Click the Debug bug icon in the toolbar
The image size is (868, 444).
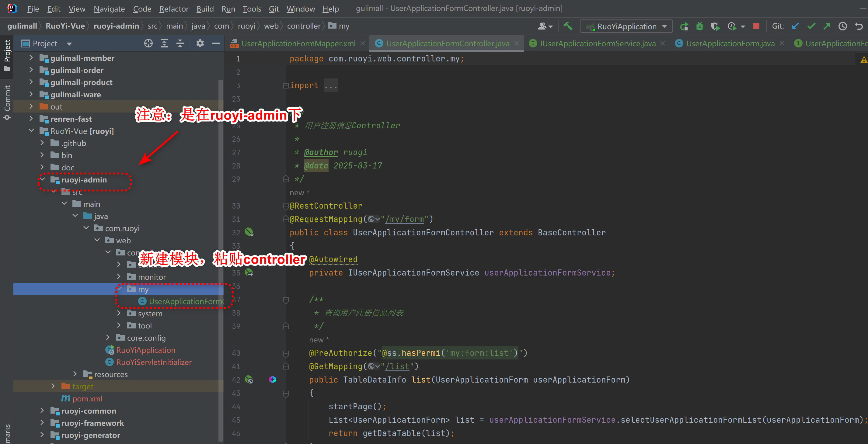click(x=700, y=26)
